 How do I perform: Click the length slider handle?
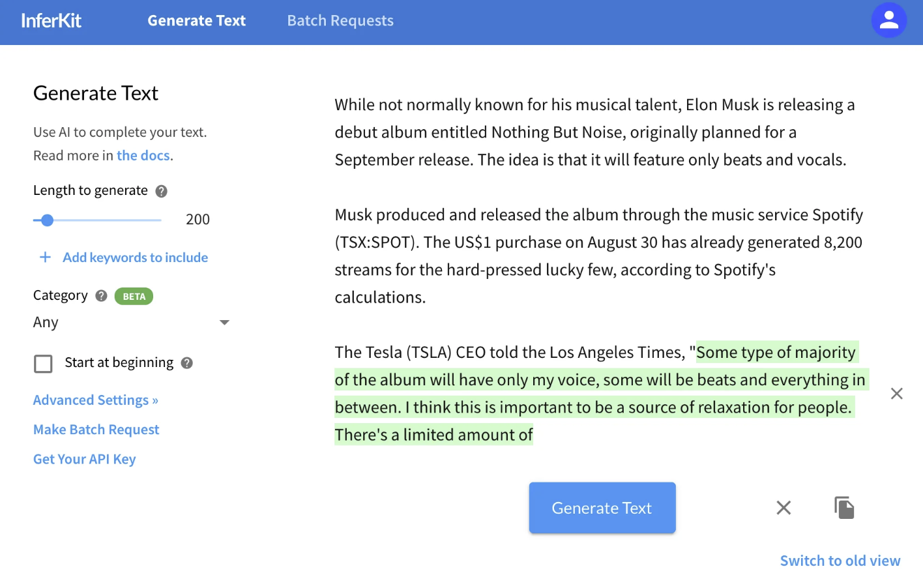47,220
